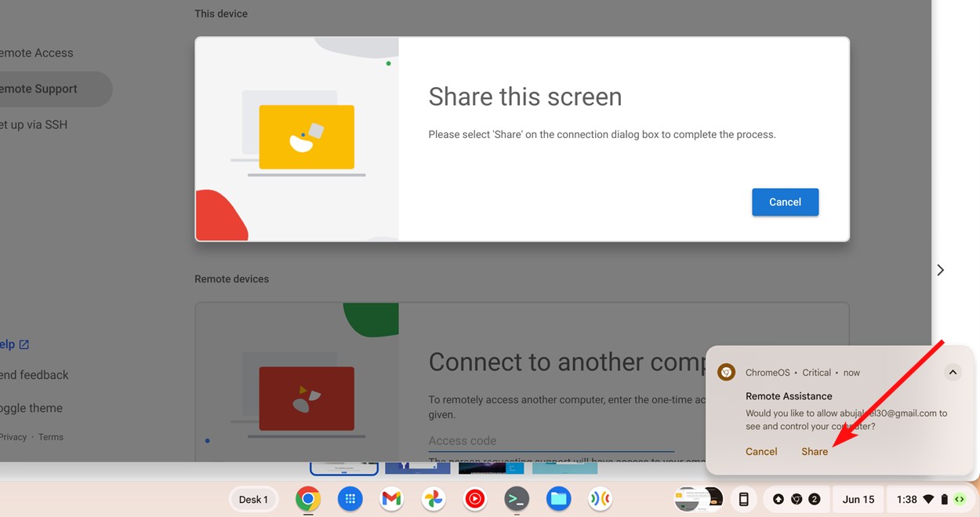Open the Files app from the shelf
This screenshot has height=517, width=980.
[558, 499]
